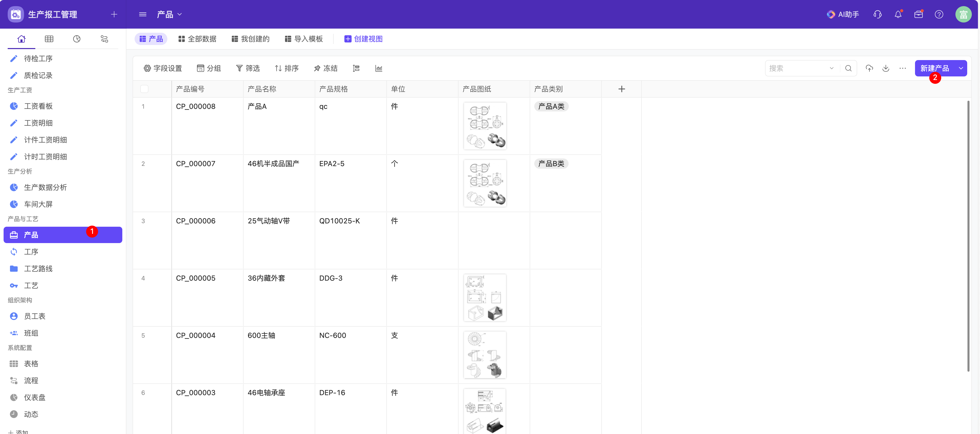Screen dimensions: 980x434
Task: Open 工资明细 in the sidebar
Action: (63, 123)
